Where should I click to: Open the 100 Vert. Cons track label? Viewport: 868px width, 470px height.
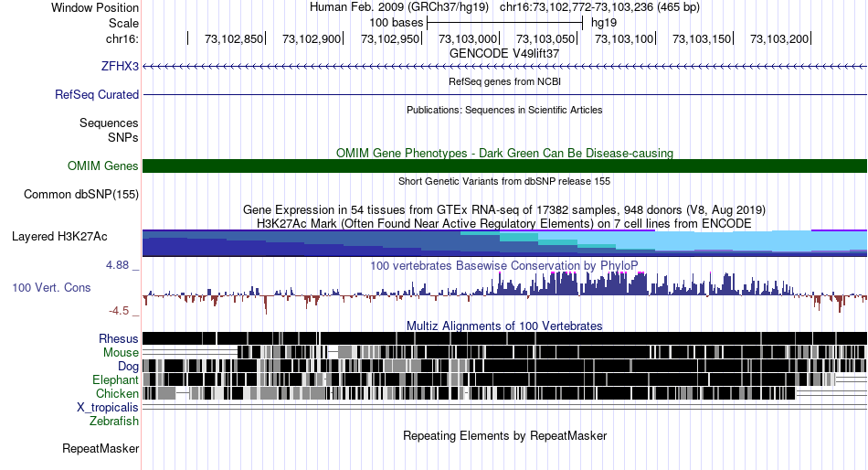coord(51,288)
